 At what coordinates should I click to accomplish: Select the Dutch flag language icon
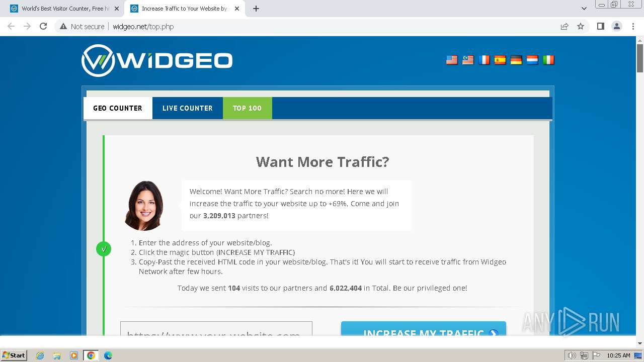(x=532, y=60)
